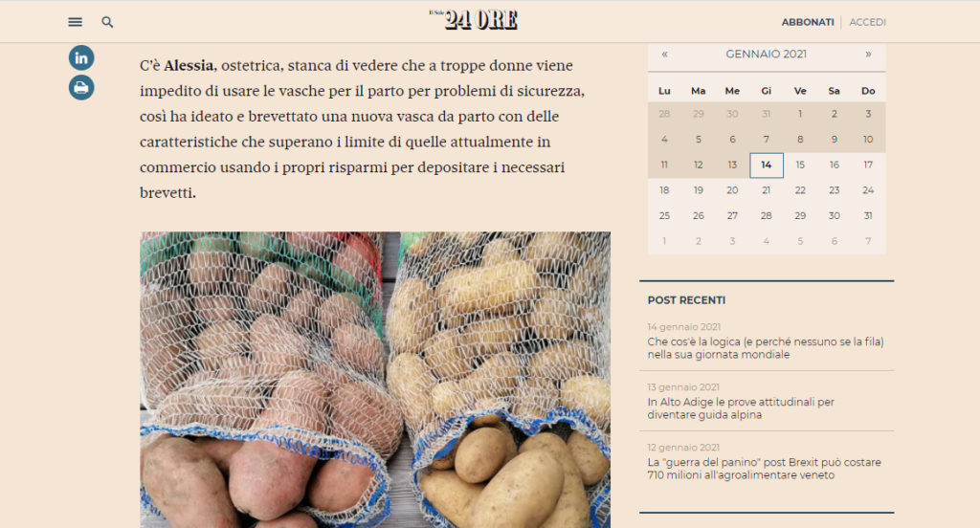980x528 pixels.
Task: Select January 7 in calendar
Action: tap(767, 139)
